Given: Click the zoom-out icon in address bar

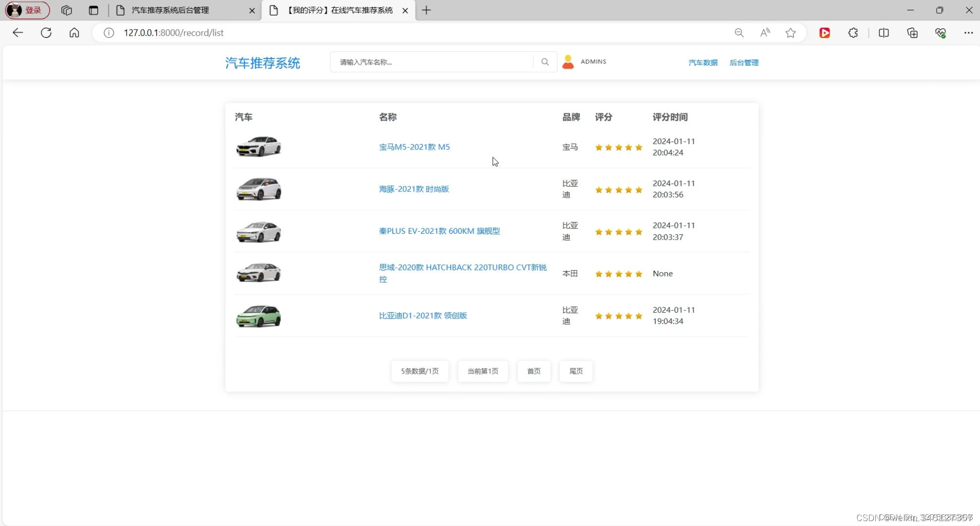Looking at the screenshot, I should (x=739, y=33).
